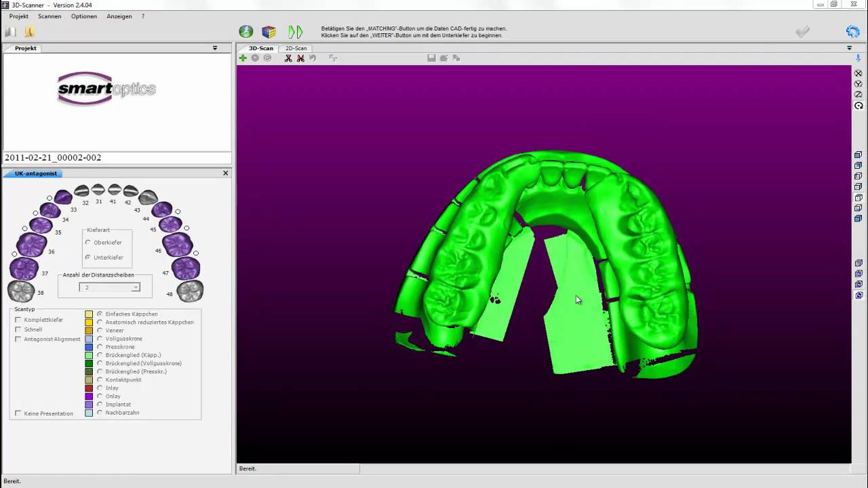Viewport: 868px width, 488px height.
Task: Open the question mark help menu
Action: click(143, 16)
